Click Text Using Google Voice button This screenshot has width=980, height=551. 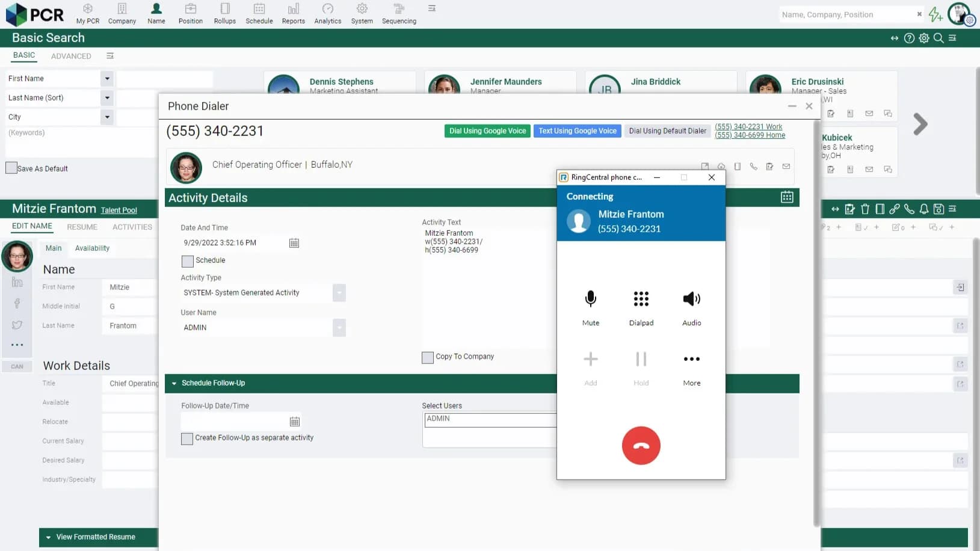[x=578, y=131]
